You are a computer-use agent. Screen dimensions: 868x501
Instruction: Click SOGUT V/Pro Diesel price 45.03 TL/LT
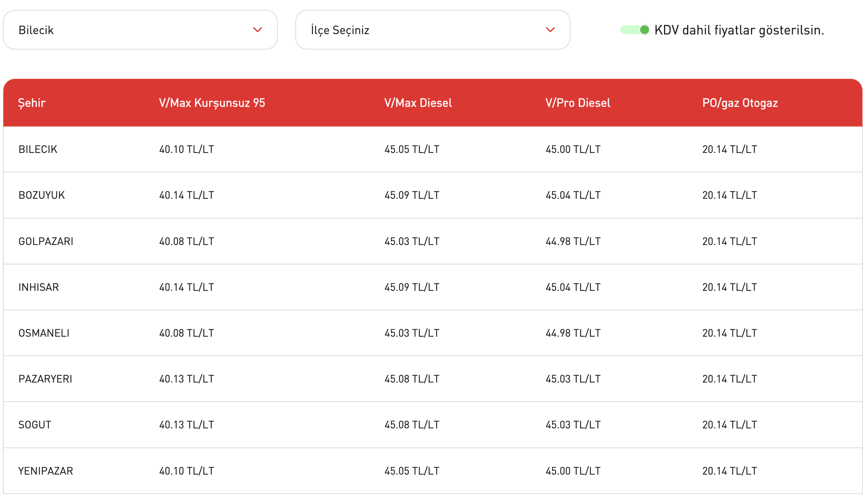pyautogui.click(x=573, y=425)
